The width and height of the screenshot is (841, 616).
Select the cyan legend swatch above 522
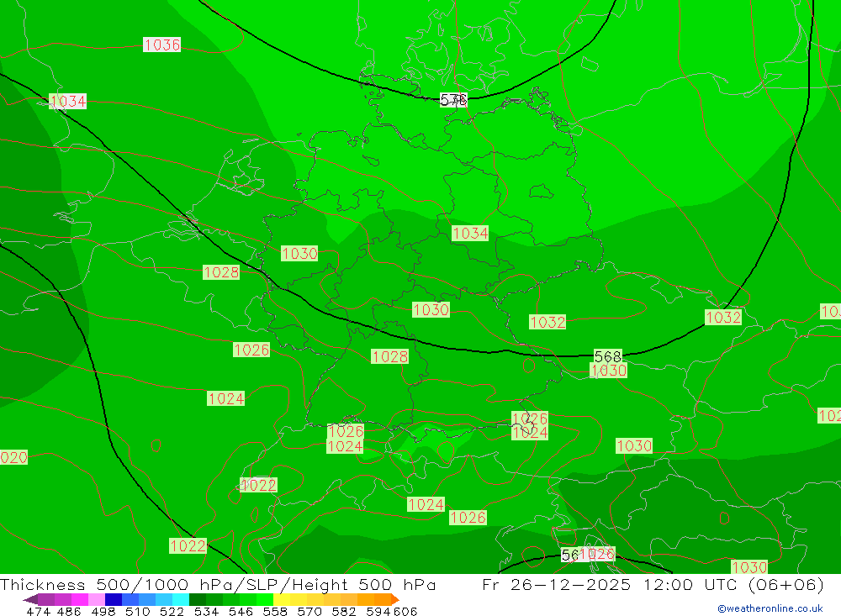tap(181, 599)
